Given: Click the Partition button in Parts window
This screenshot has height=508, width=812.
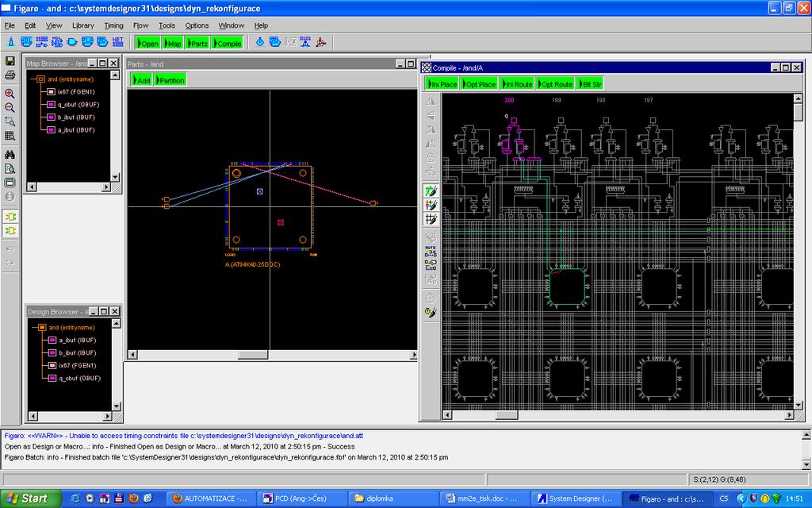Looking at the screenshot, I should 170,80.
